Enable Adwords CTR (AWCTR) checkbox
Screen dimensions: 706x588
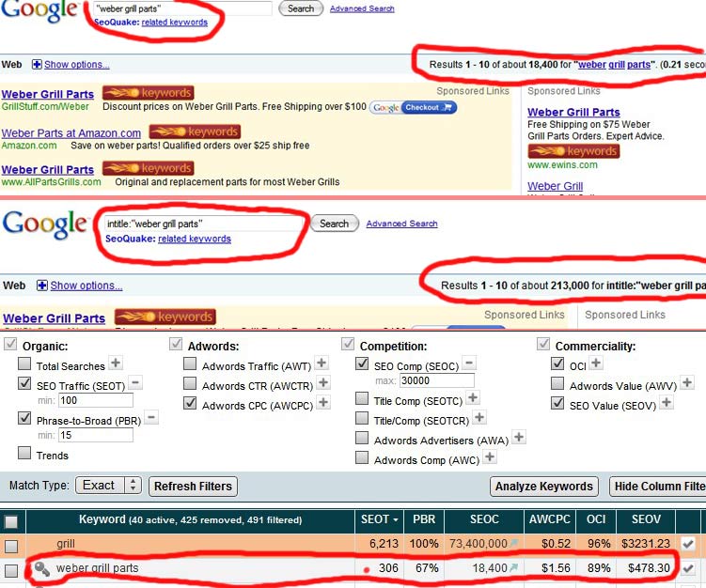click(x=190, y=383)
